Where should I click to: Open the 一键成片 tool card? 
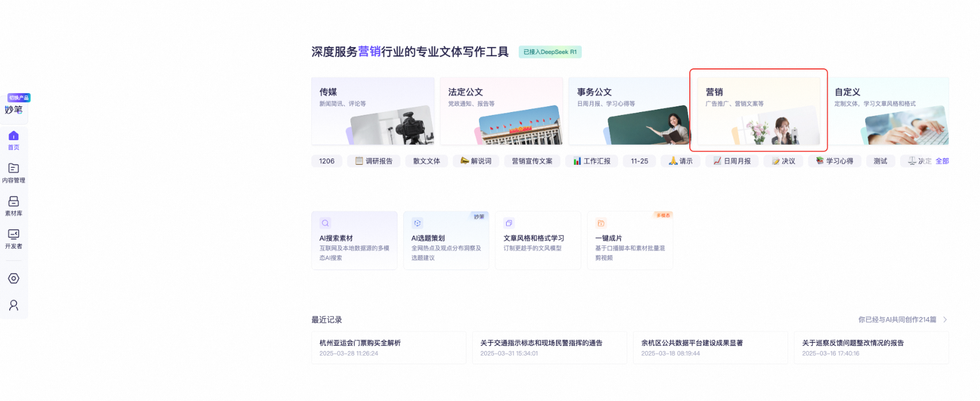click(630, 240)
